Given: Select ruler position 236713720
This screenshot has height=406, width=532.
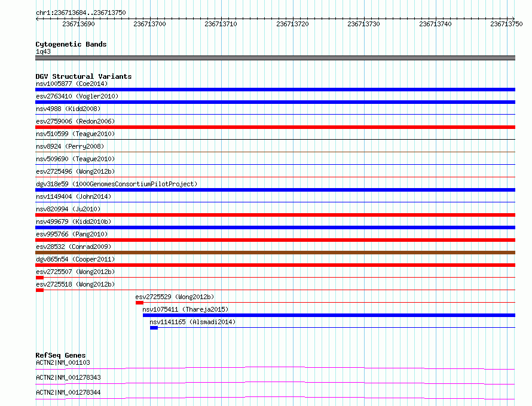Looking at the screenshot, I should 292,24.
